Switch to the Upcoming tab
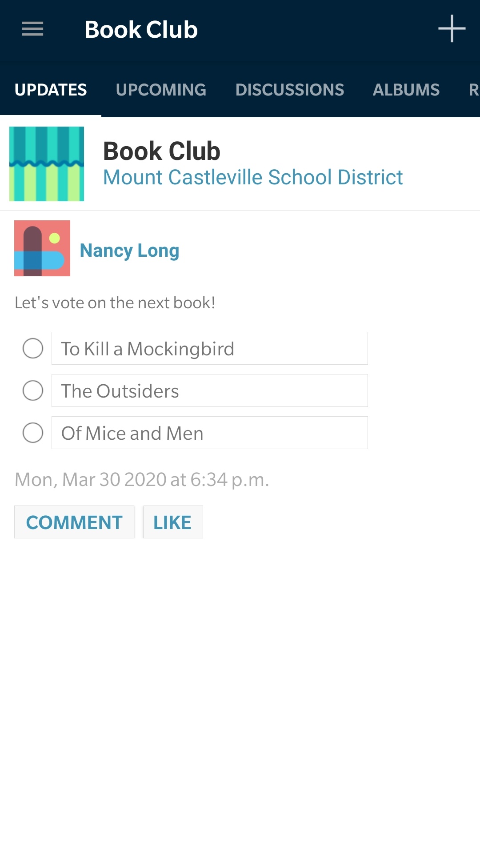 click(161, 90)
